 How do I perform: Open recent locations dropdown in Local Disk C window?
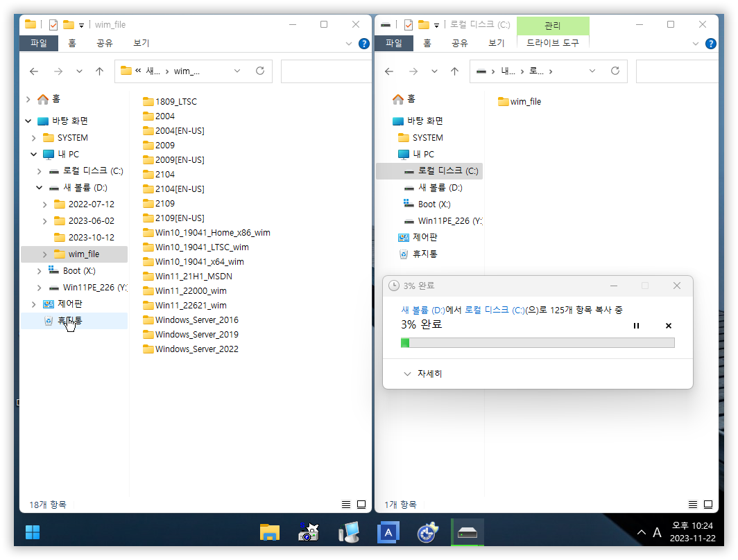coord(434,71)
